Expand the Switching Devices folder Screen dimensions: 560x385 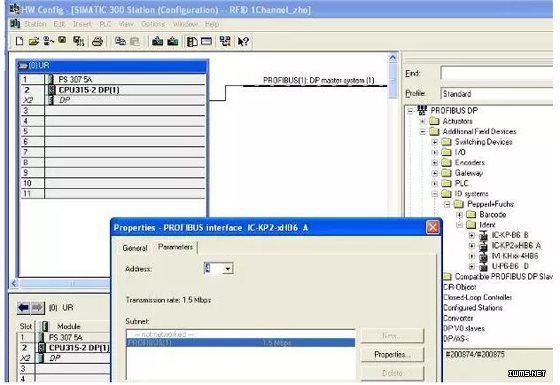coord(435,142)
